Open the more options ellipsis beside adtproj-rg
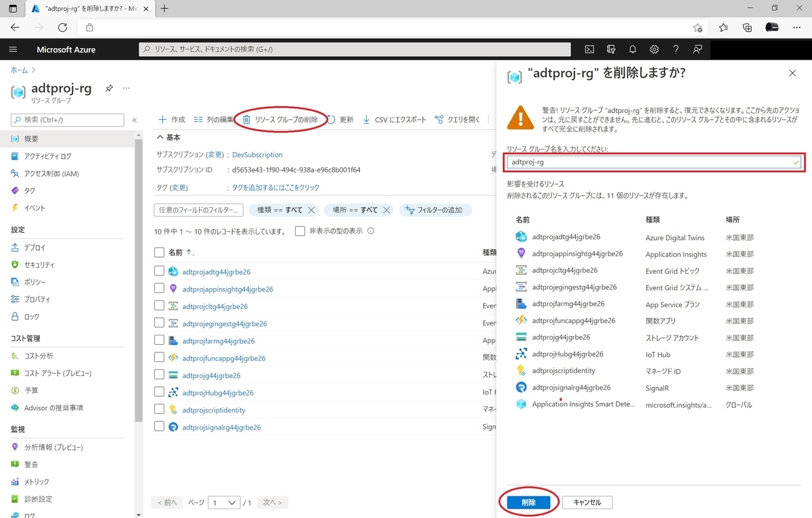 coord(126,89)
